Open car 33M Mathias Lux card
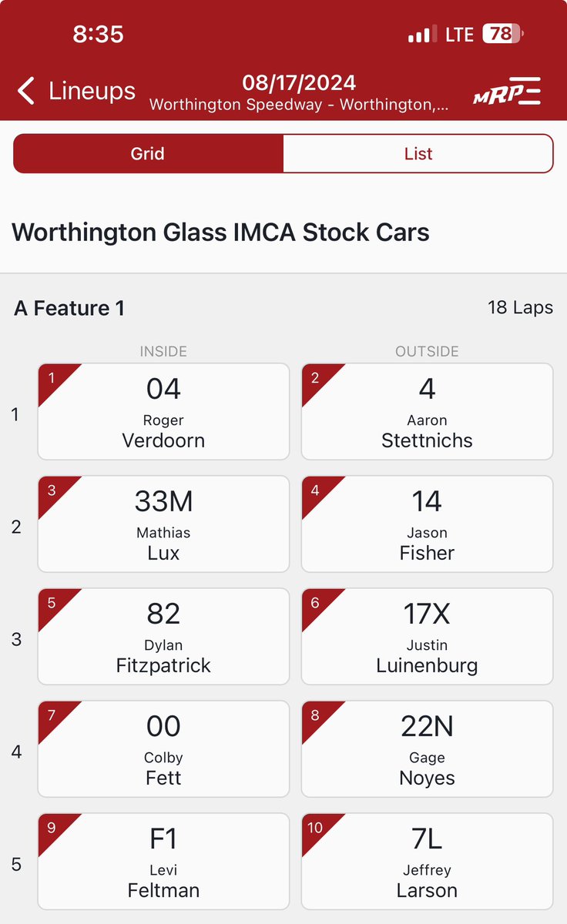Screen dimensions: 567x924 (x=163, y=524)
